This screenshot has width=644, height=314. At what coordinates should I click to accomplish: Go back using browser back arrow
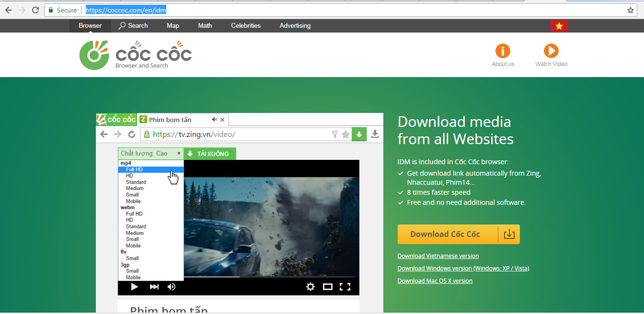pos(9,10)
